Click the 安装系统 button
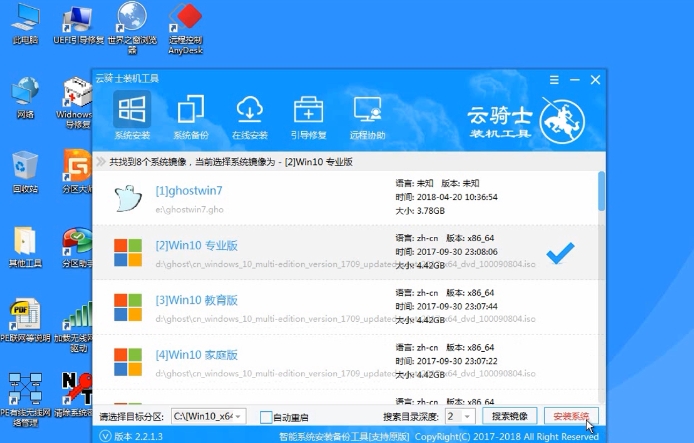Image resolution: width=694 pixels, height=443 pixels. tap(571, 416)
